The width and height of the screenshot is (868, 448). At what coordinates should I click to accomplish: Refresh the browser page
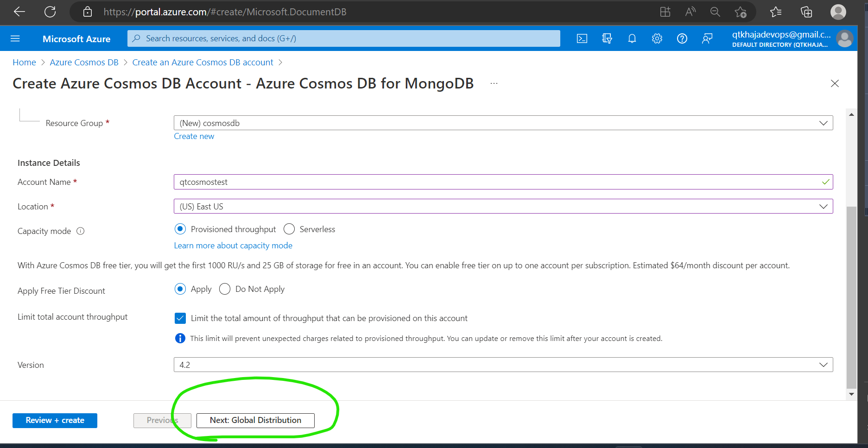(x=50, y=12)
